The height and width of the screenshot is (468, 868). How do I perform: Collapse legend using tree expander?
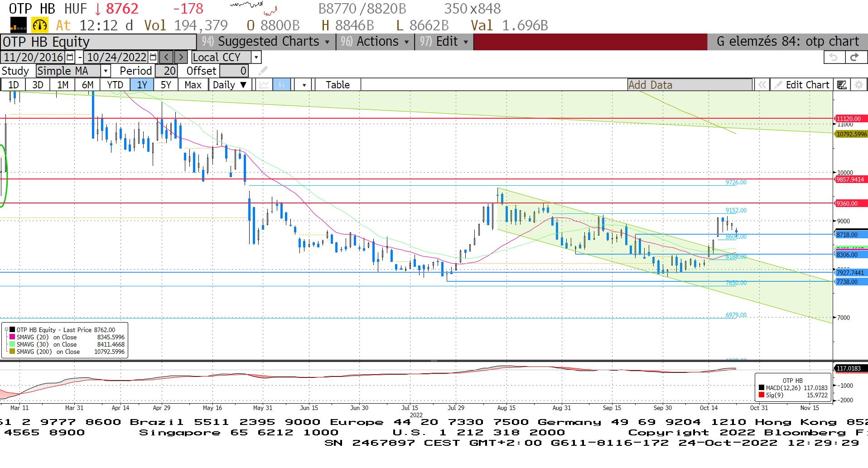point(6,329)
